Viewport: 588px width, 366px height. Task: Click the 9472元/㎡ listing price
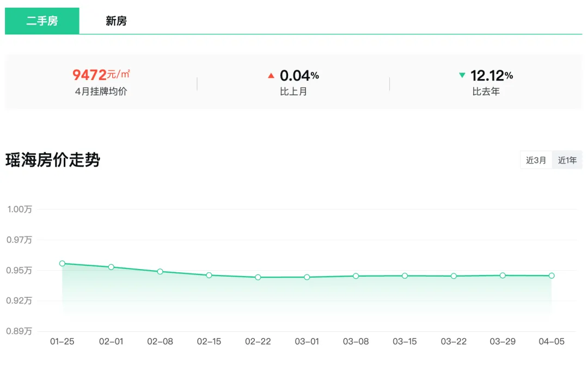point(101,75)
